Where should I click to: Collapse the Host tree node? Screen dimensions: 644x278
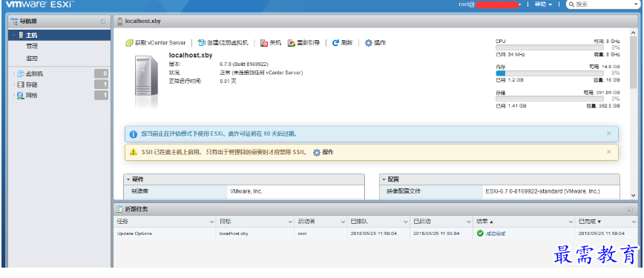click(x=14, y=36)
